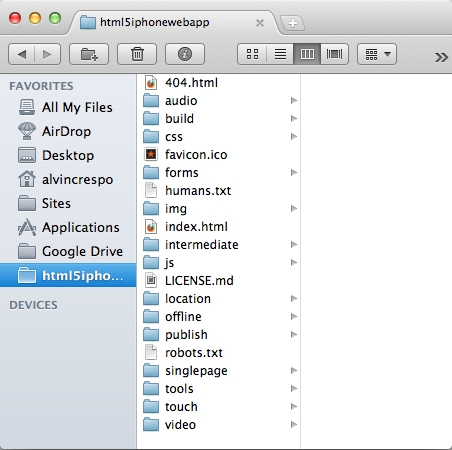Click the Trash delete toolbar icon

pos(137,54)
